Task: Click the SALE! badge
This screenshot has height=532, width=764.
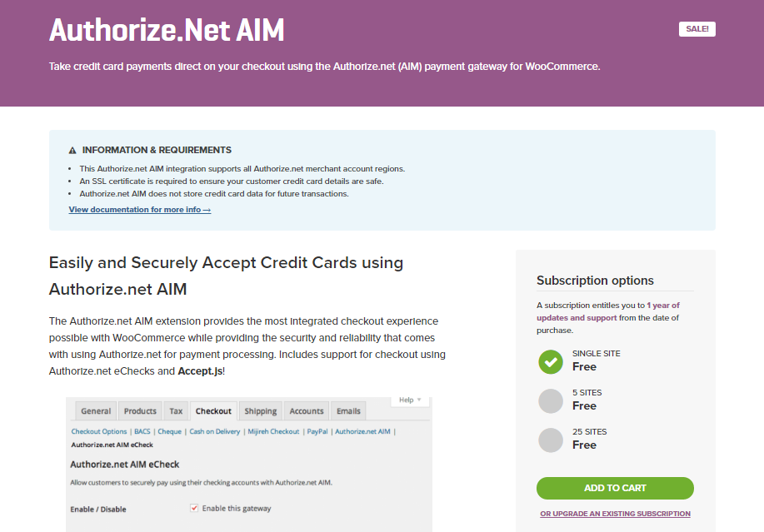Action: [697, 29]
